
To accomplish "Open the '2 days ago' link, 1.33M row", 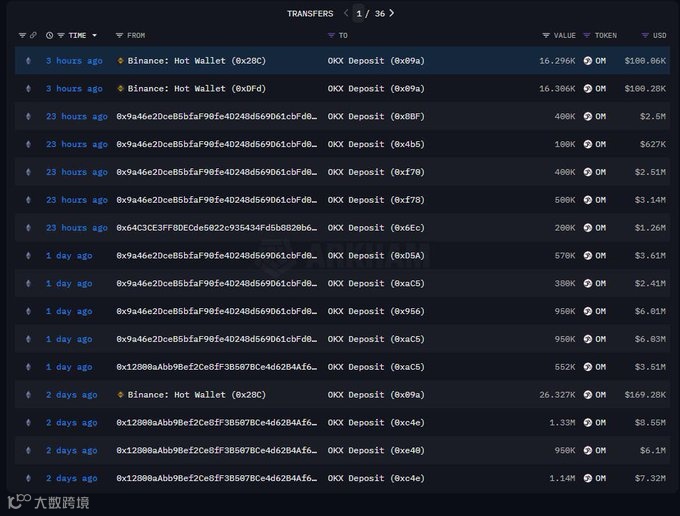I will pyautogui.click(x=72, y=422).
